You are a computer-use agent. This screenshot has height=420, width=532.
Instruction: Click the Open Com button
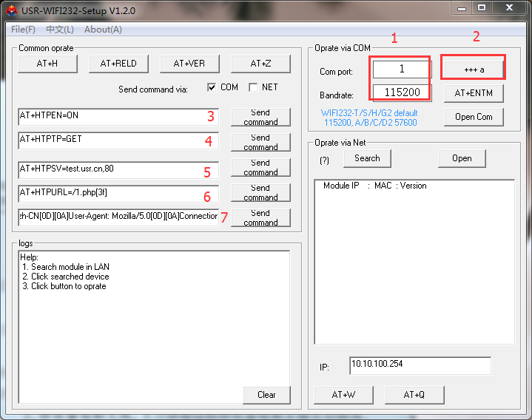click(x=474, y=117)
